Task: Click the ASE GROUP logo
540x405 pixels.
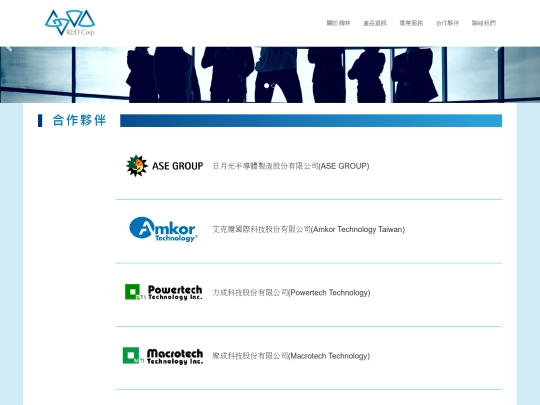Action: pos(164,166)
